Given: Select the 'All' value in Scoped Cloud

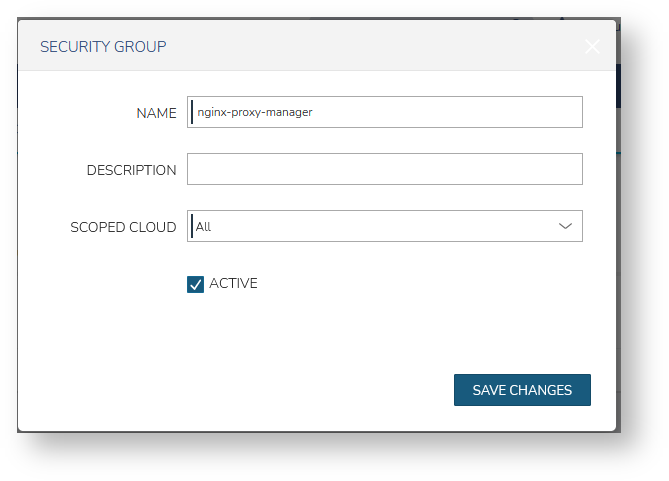Looking at the screenshot, I should click(x=204, y=227).
